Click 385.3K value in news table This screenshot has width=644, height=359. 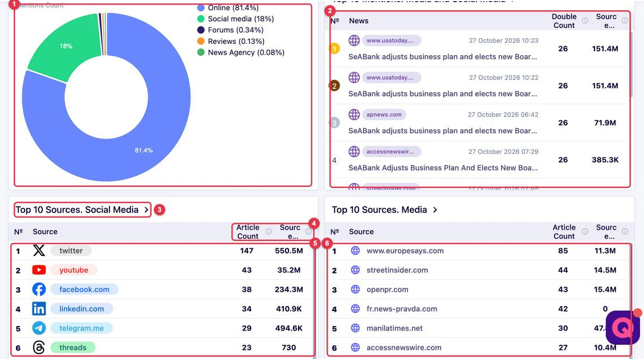pos(605,160)
